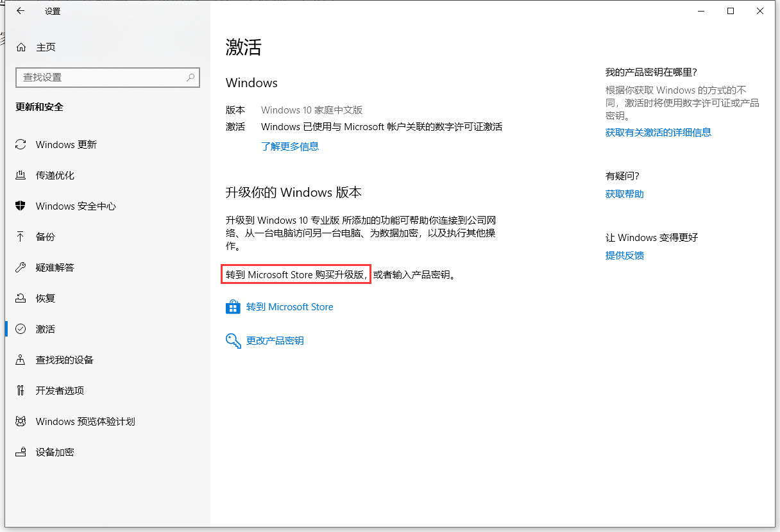Click the Windows 预览体验计划 cat icon
The width and height of the screenshot is (780, 532).
pyautogui.click(x=21, y=422)
